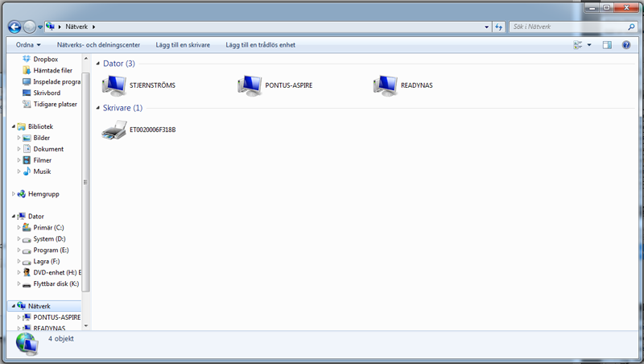Click the navigation pane scrollbar thumb

(85, 182)
